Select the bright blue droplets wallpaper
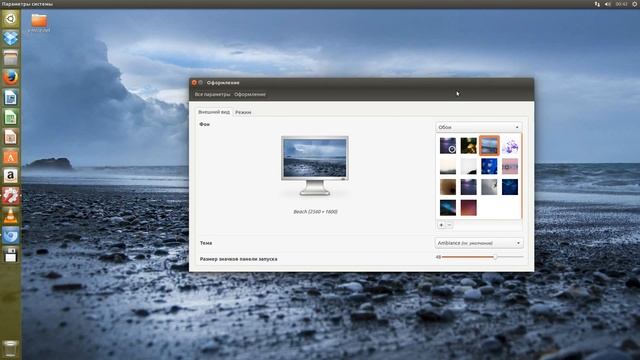Image resolution: width=640 pixels, height=360 pixels. click(x=489, y=167)
